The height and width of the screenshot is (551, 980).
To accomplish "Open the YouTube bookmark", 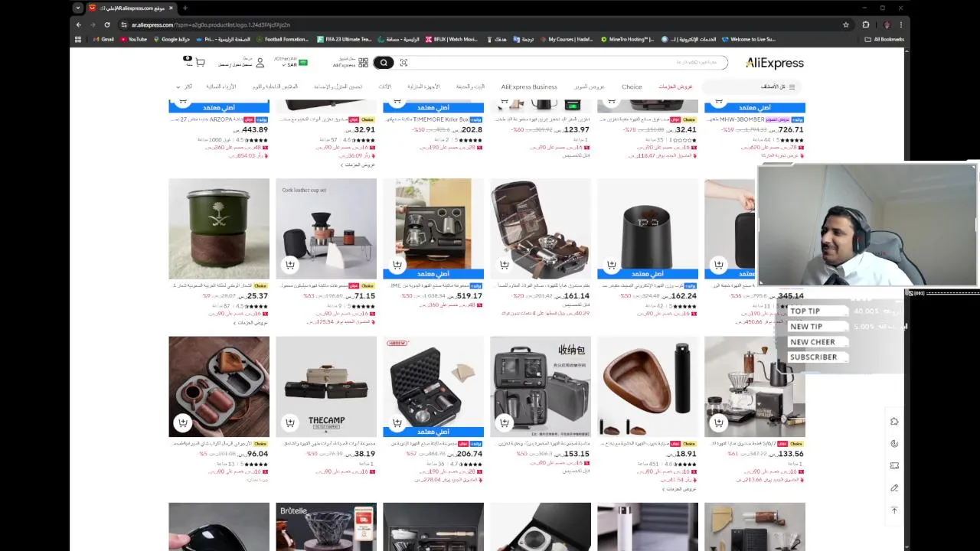I will [133, 39].
